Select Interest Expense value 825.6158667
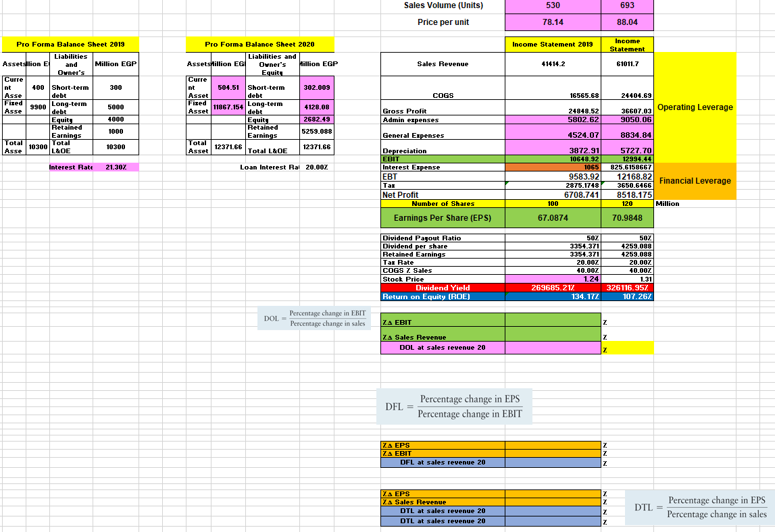The height and width of the screenshot is (532, 775). 627,167
